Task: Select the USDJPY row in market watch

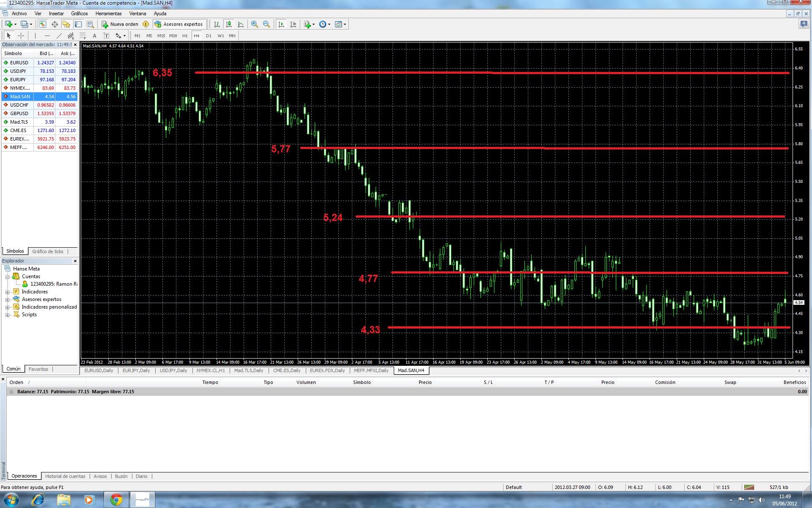Action: point(18,71)
